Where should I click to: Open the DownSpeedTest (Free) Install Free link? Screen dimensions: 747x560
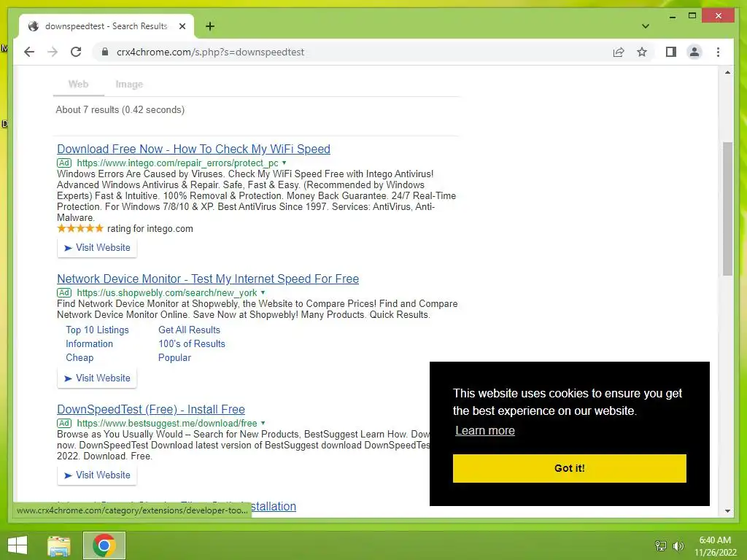pos(151,410)
